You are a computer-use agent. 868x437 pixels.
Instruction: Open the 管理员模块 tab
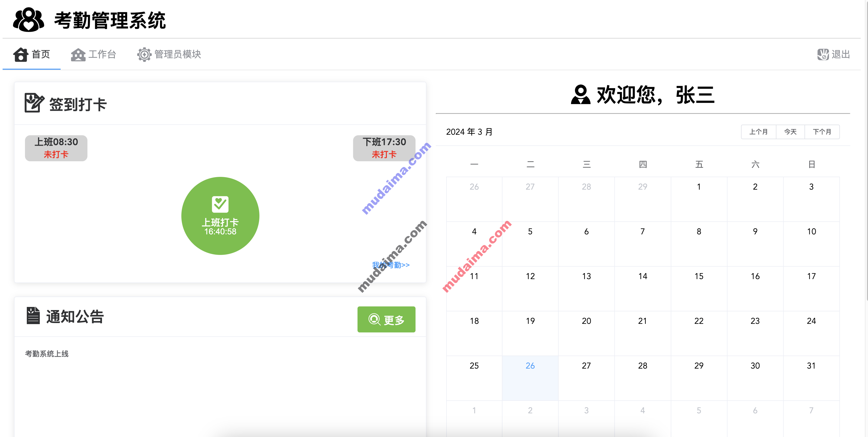[x=169, y=54]
